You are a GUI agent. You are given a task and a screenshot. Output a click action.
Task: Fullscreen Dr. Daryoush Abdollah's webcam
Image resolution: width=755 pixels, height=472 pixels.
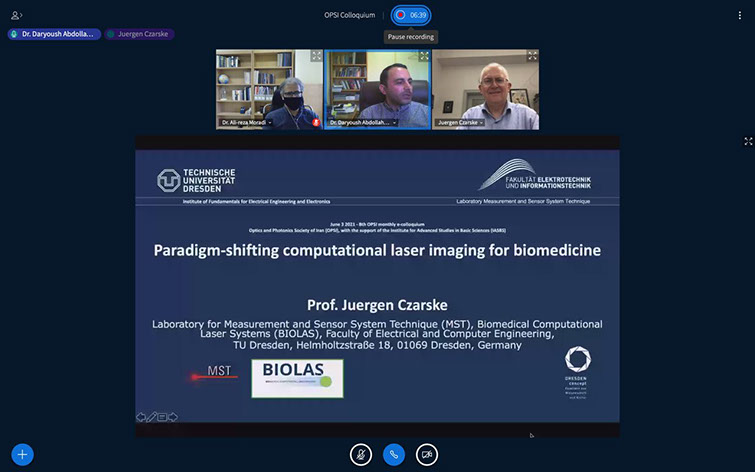point(424,57)
